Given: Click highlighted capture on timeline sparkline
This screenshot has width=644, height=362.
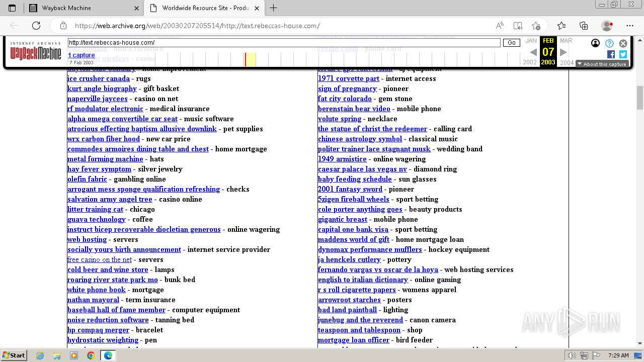Looking at the screenshot, I should coord(246,59).
